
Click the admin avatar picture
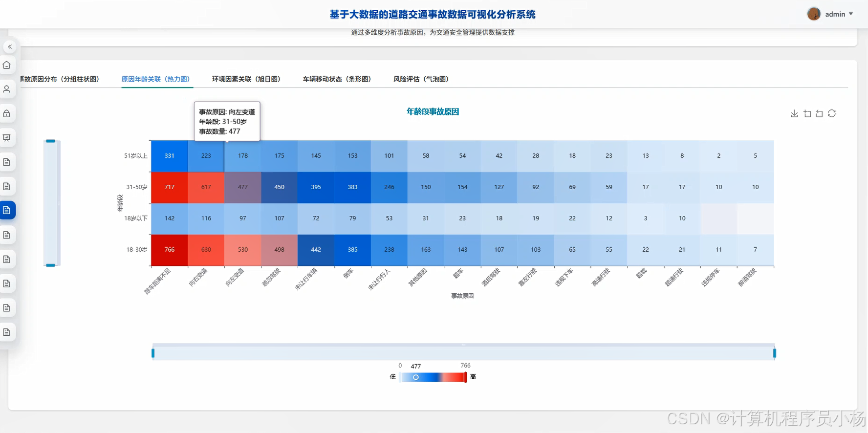point(814,14)
